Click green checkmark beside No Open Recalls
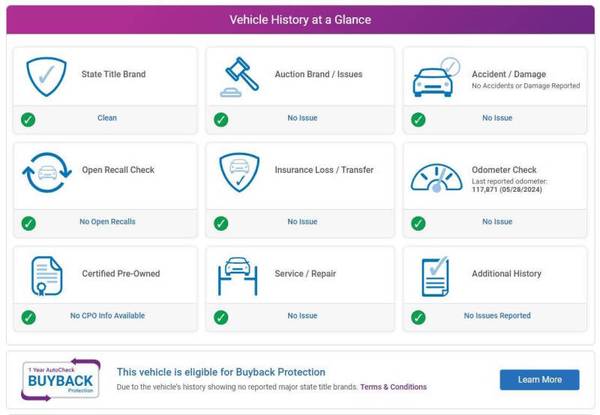600x415 pixels. click(28, 223)
